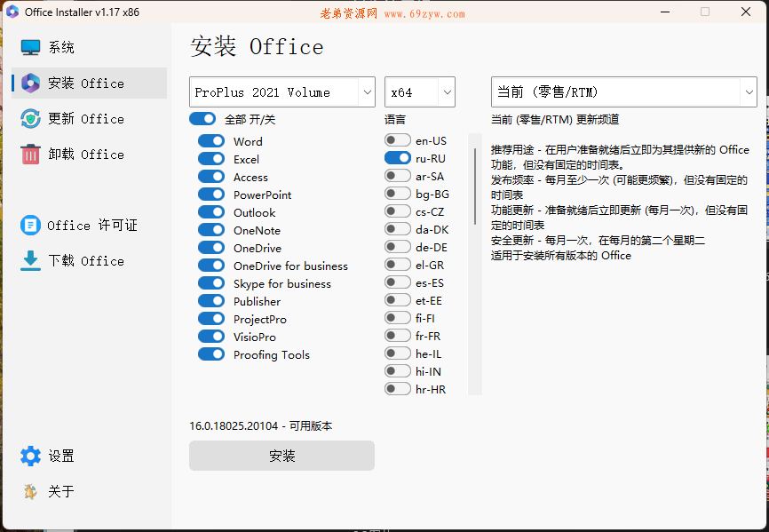This screenshot has width=769, height=532.
Task: Open the Office 许可证 page
Action: point(90,225)
